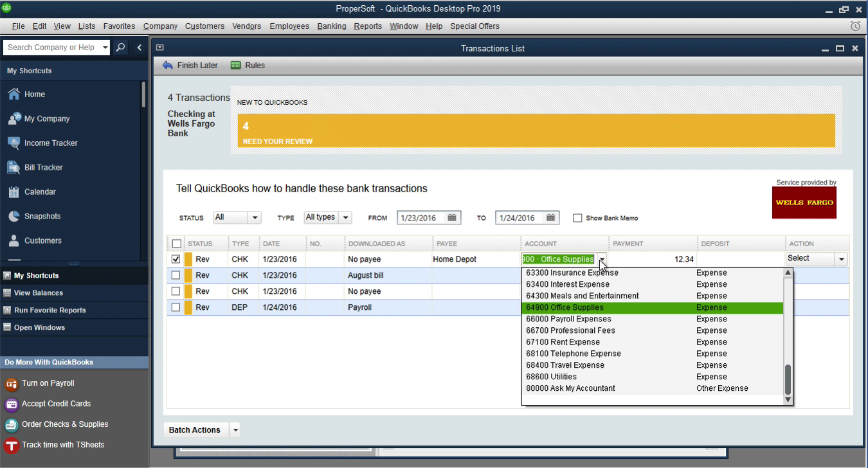Choose 80000 Ask My Accountant account
This screenshot has width=868, height=468.
[653, 388]
